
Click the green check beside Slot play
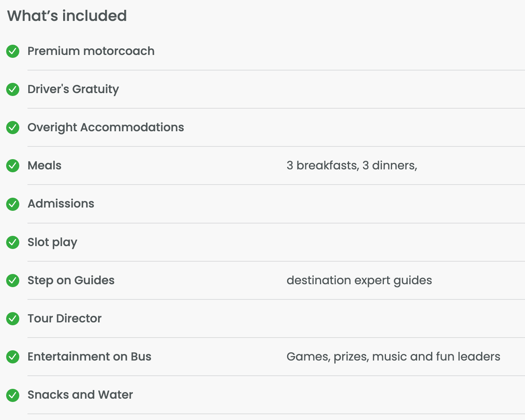pos(13,242)
